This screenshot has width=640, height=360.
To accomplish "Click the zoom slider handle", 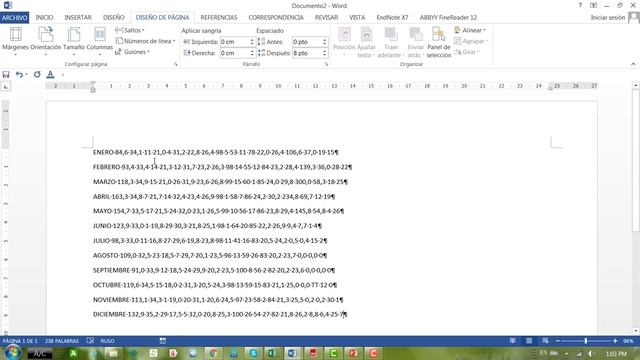I will point(586,341).
